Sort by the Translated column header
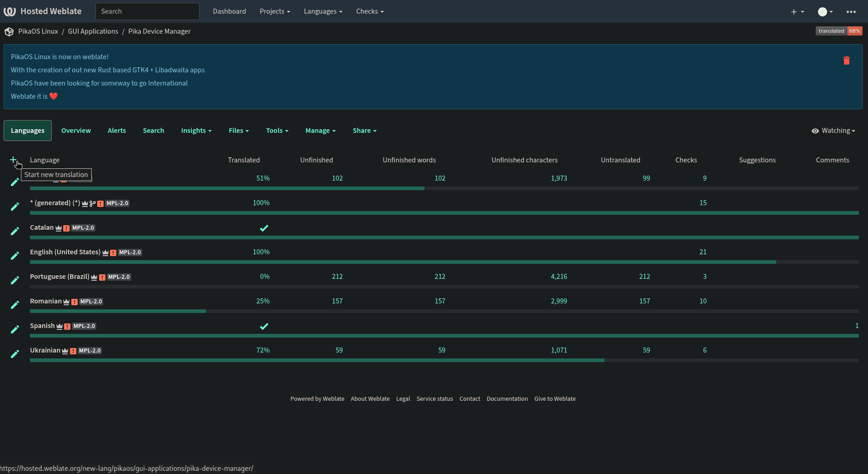This screenshot has width=868, height=474. click(x=244, y=160)
